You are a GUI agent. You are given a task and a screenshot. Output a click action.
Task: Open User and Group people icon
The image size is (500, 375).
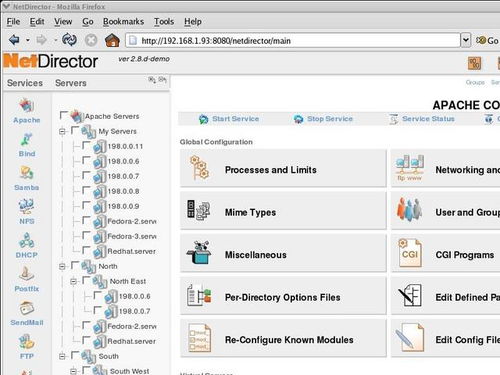409,210
